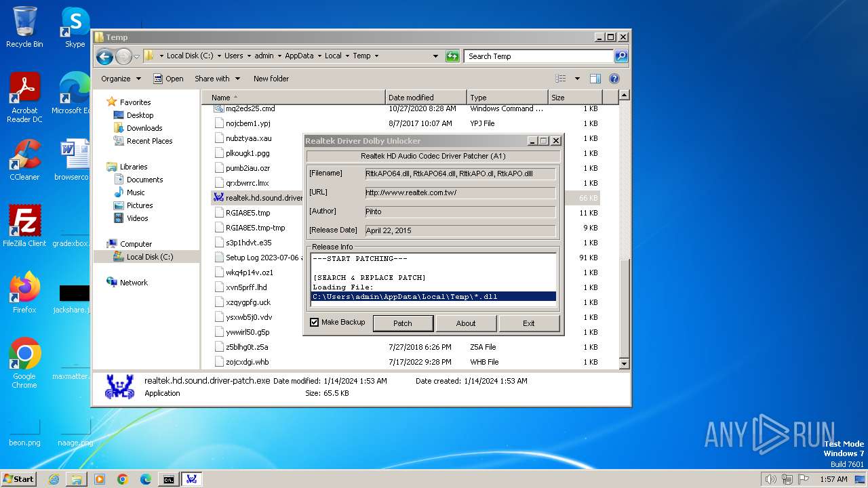Open the About dialog button
The width and height of the screenshot is (868, 488).
(x=465, y=323)
